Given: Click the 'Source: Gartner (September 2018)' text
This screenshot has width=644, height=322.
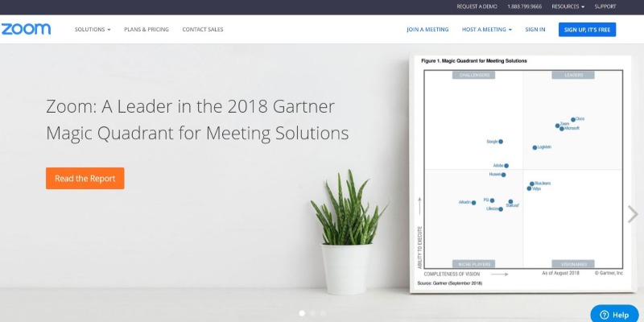Looking at the screenshot, I should click(450, 283).
